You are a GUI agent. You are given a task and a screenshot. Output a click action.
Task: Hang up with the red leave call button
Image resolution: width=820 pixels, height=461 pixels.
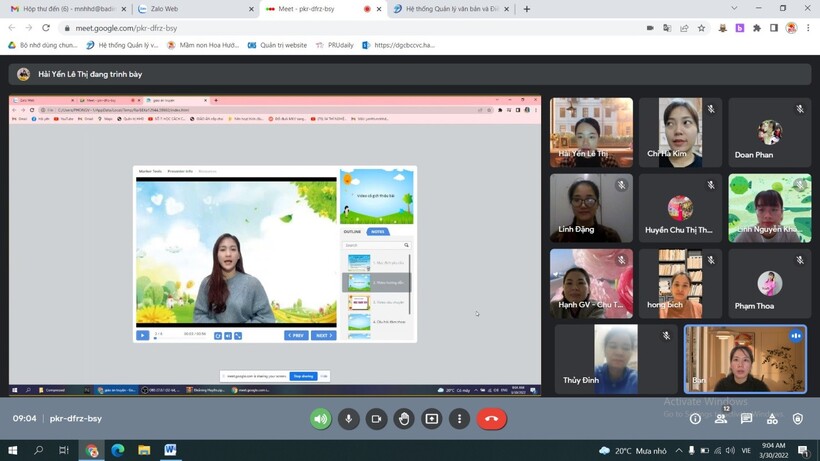491,419
